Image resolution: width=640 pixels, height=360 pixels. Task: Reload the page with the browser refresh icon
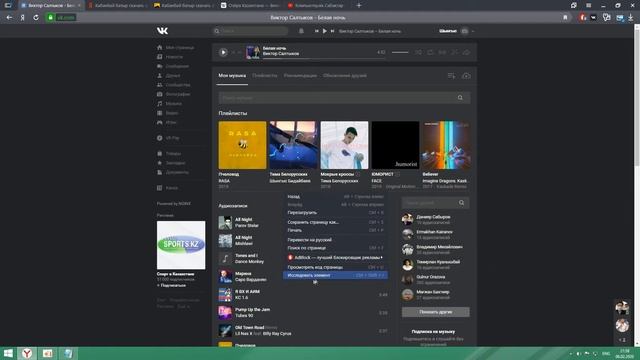36,18
